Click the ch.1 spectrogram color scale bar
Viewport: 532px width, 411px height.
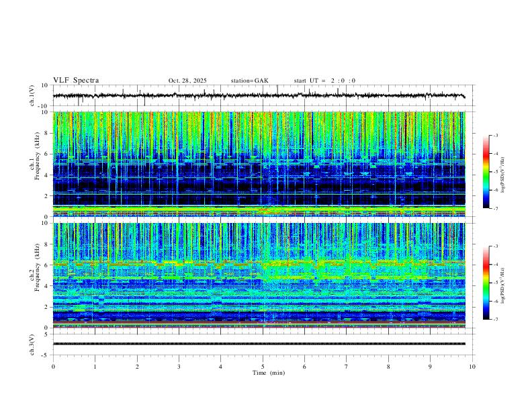click(486, 172)
